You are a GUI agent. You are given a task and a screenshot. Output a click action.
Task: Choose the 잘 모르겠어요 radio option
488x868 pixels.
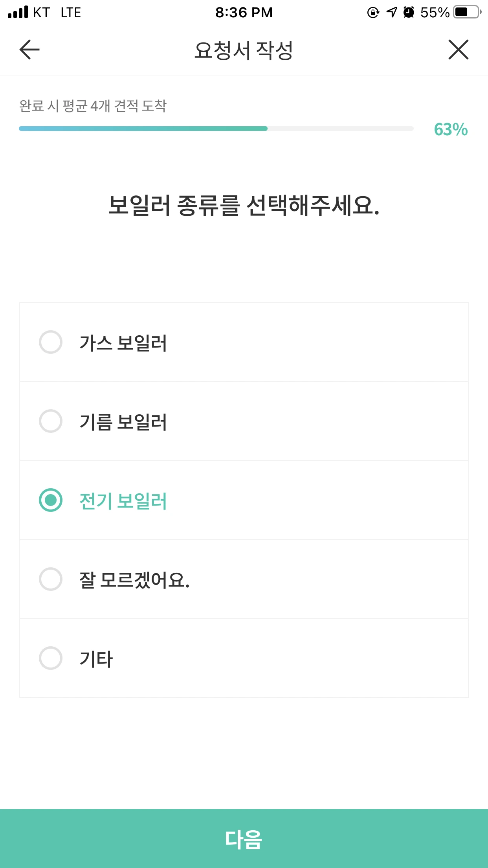pos(51,579)
